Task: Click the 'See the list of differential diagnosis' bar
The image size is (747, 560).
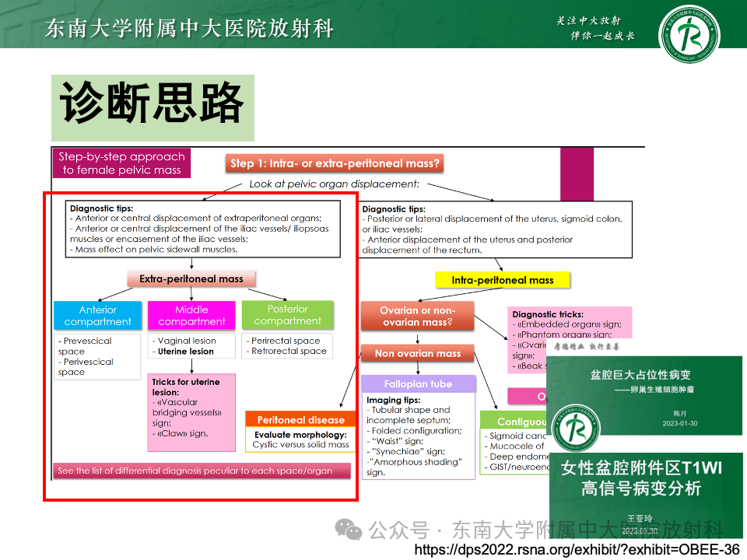Action: coord(202,471)
